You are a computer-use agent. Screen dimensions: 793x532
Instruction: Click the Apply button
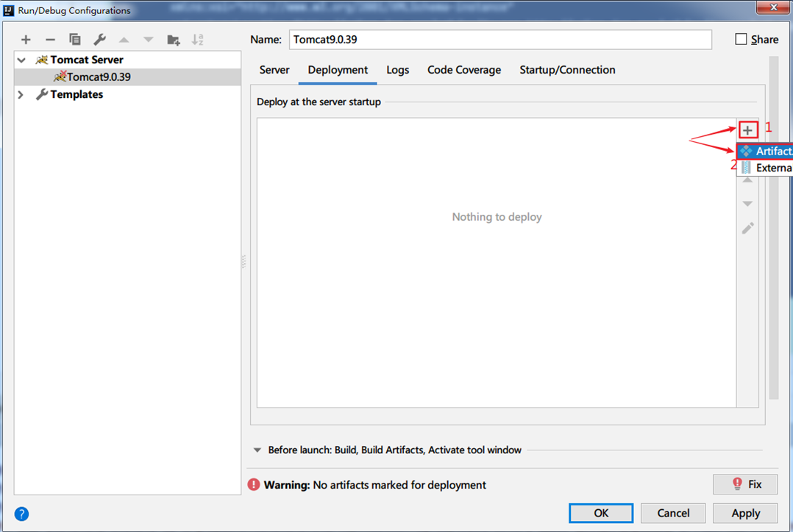click(x=745, y=513)
